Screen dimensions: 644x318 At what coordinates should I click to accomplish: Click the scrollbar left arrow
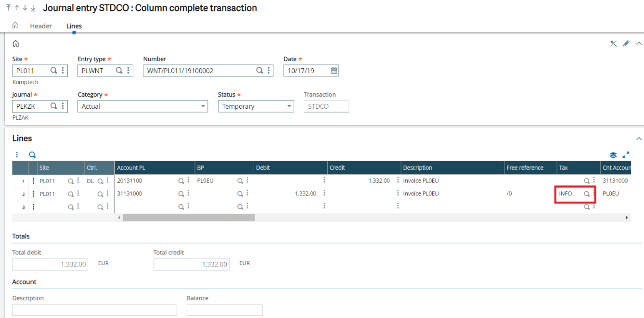tap(120, 217)
